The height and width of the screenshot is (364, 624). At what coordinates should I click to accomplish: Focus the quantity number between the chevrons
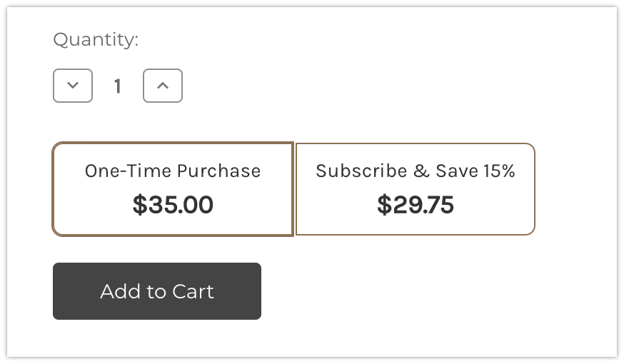click(118, 86)
